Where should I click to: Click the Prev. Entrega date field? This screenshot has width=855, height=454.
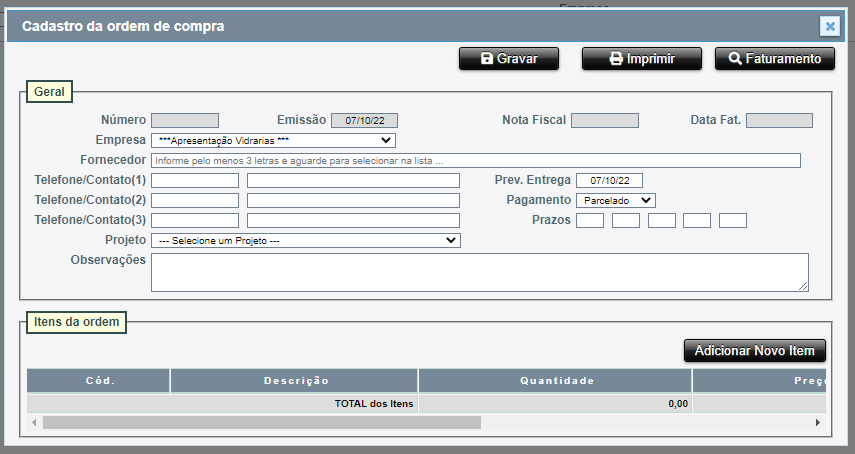coord(609,181)
